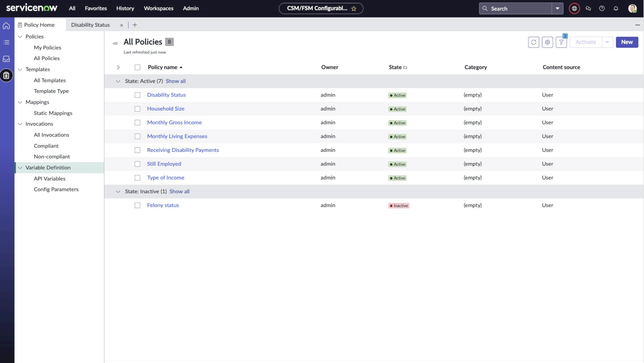Open the All menu

click(72, 8)
